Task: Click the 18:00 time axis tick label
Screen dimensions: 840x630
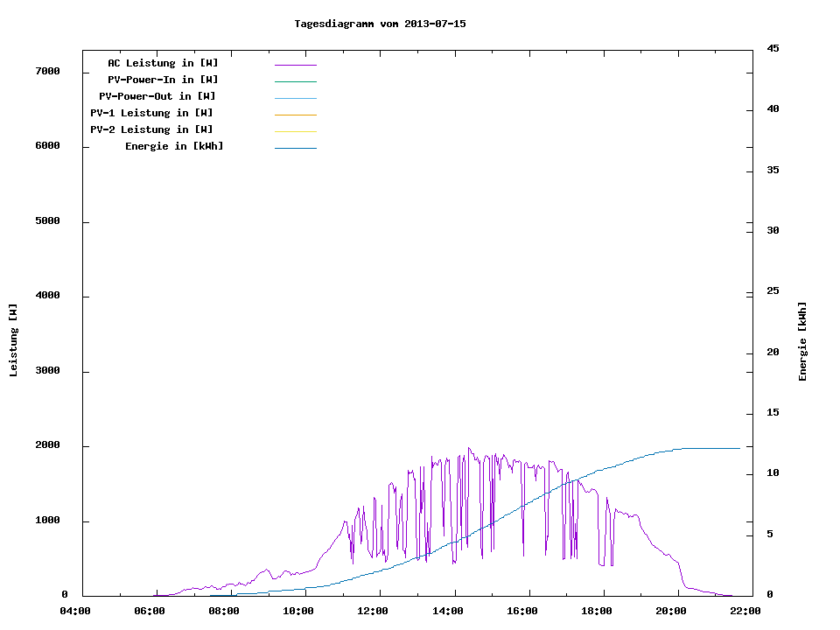Action: click(x=597, y=611)
